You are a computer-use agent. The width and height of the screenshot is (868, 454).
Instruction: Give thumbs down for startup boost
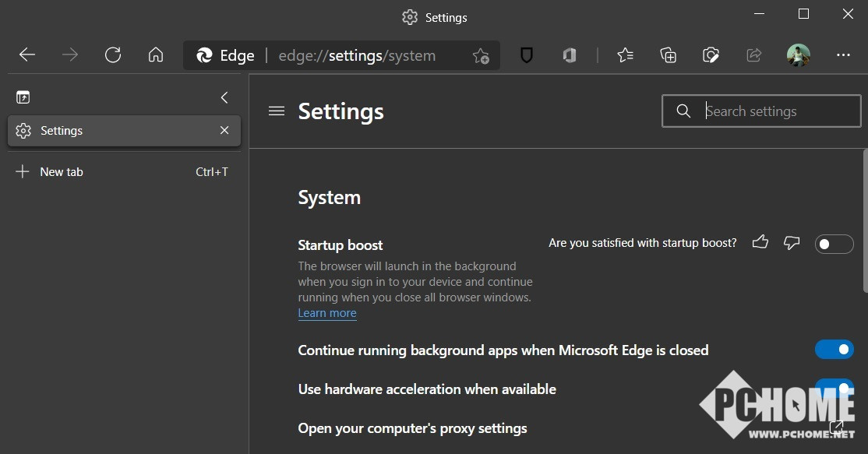[792, 243]
